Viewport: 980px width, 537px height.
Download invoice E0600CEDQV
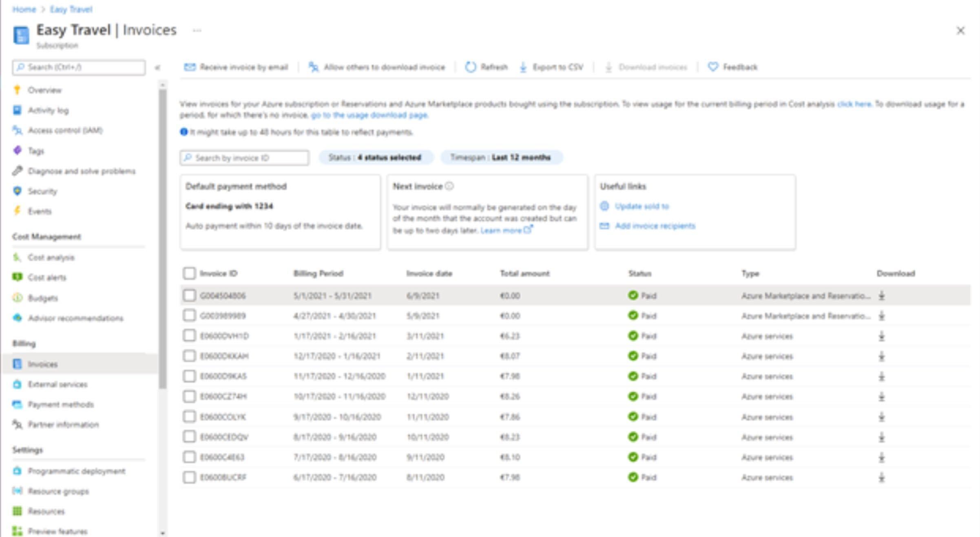tap(881, 437)
